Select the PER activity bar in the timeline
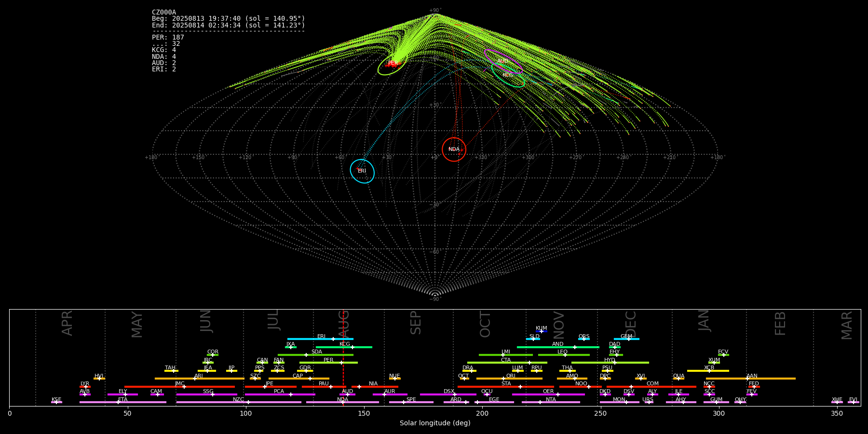 click(328, 362)
